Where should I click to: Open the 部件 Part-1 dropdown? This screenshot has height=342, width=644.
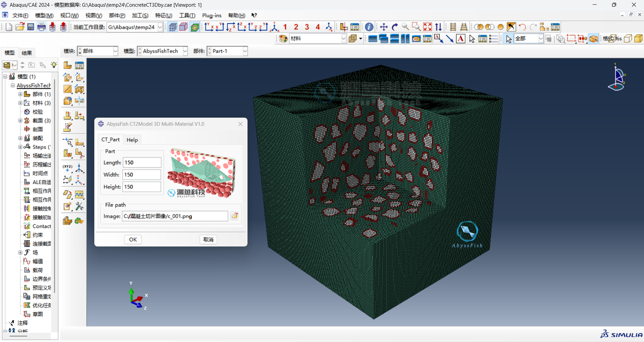245,51
